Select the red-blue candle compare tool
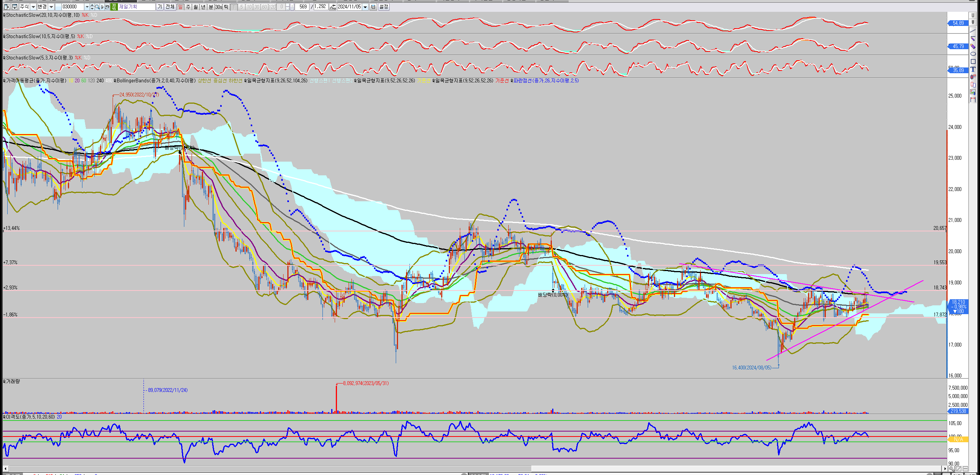980x475 pixels. point(973,85)
